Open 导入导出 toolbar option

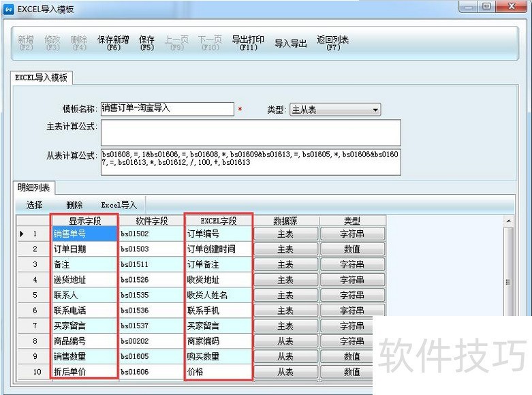click(x=291, y=44)
